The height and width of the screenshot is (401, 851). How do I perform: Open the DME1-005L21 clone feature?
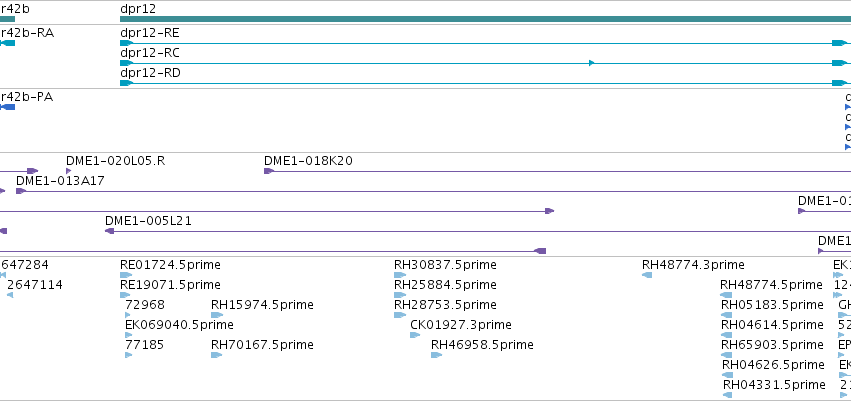pos(148,221)
